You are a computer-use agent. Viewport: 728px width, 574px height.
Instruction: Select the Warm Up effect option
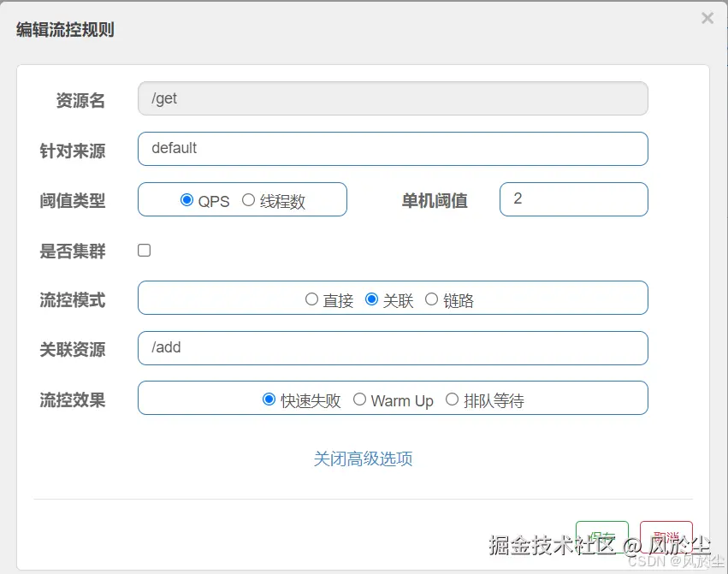click(x=360, y=399)
